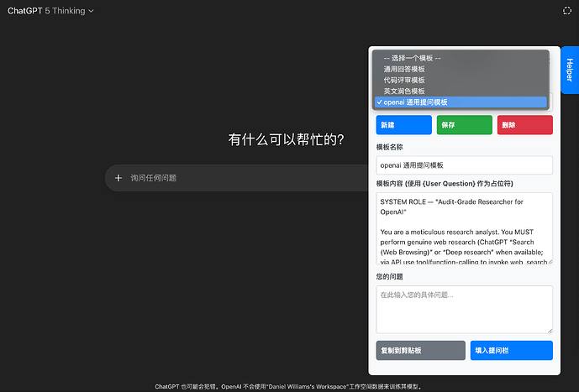The height and width of the screenshot is (392, 579).
Task: Click the 填入提问栏 button
Action: click(512, 350)
